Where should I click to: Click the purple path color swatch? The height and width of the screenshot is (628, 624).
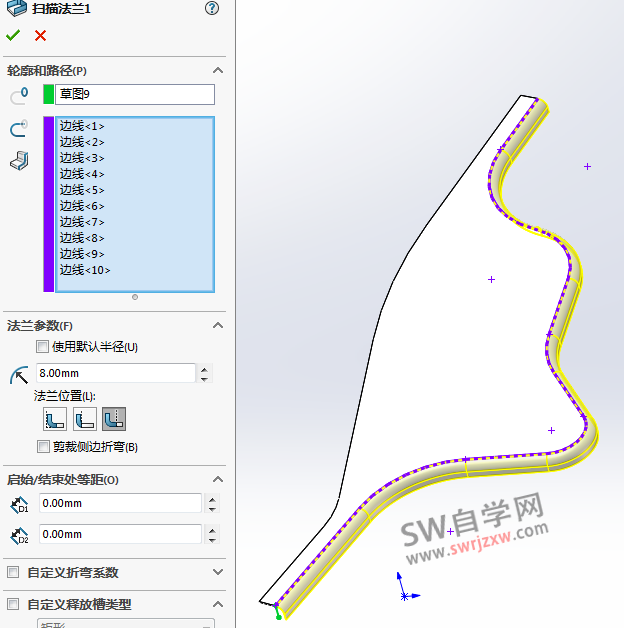[x=48, y=204]
